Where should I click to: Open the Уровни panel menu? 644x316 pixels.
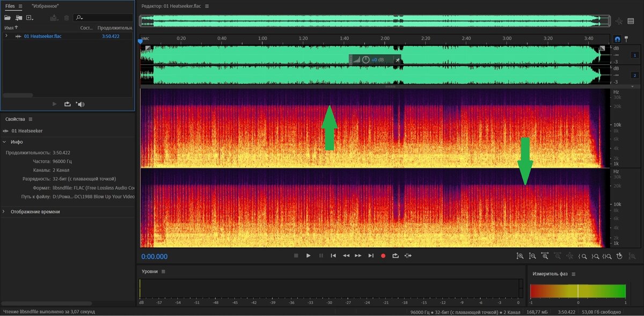point(164,271)
